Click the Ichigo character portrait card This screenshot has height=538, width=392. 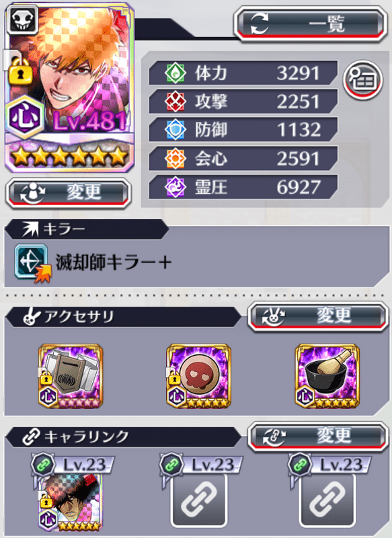[x=69, y=87]
